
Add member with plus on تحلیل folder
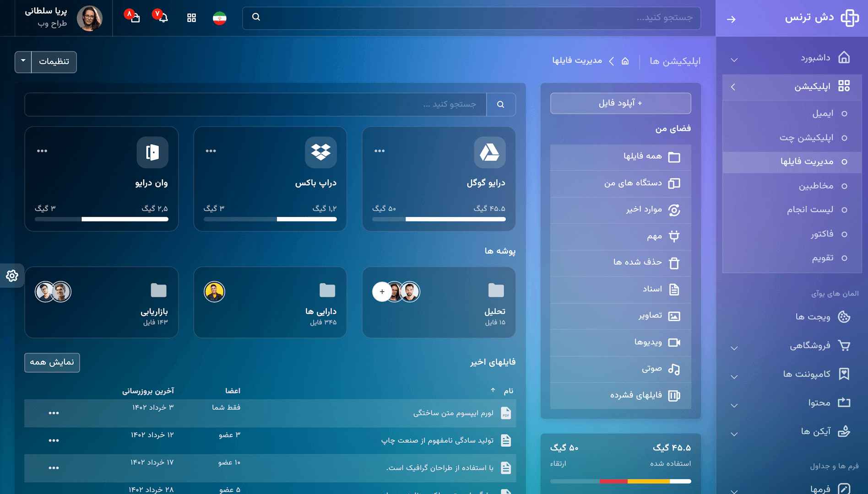(382, 291)
